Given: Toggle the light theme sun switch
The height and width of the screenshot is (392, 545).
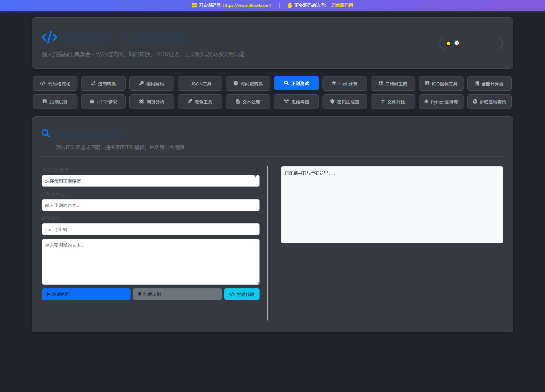Looking at the screenshot, I should coord(448,43).
